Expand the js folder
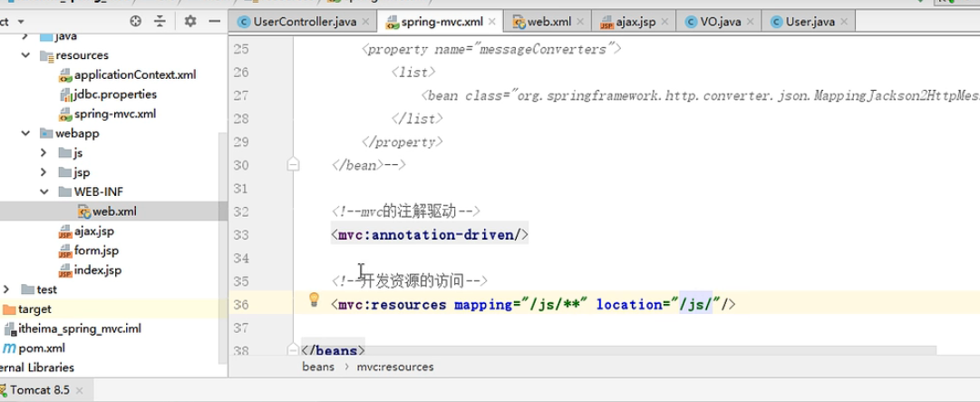980x402 pixels. [x=44, y=152]
